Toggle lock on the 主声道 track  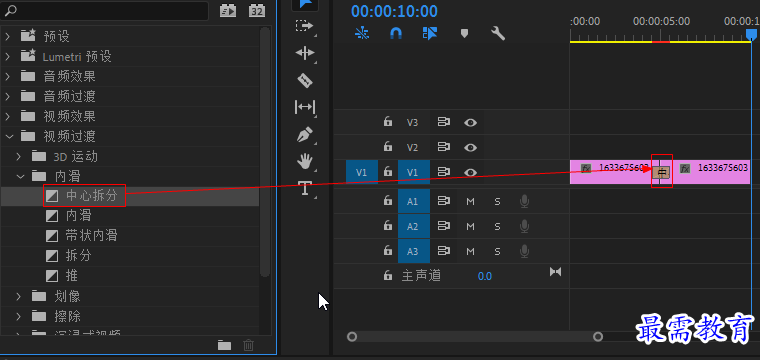pyautogui.click(x=388, y=276)
